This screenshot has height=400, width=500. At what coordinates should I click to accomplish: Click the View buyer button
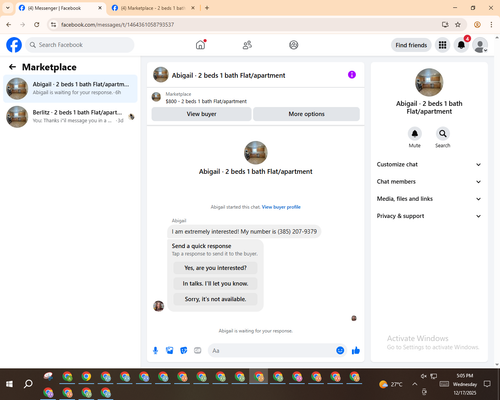pyautogui.click(x=201, y=114)
